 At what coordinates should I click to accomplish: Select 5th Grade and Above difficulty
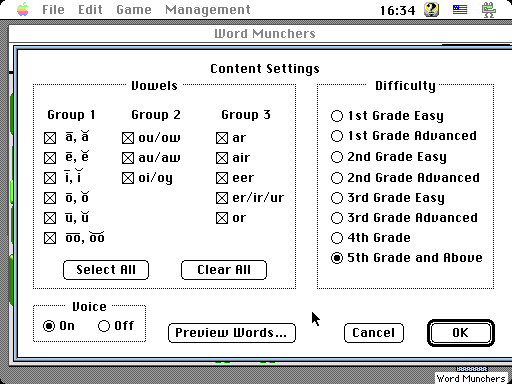coord(337,258)
